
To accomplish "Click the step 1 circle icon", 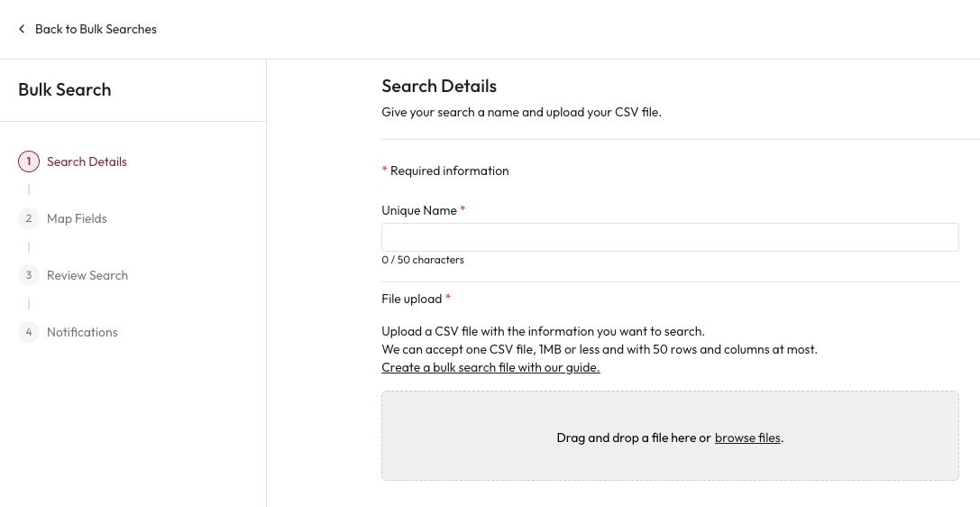I will click(29, 161).
